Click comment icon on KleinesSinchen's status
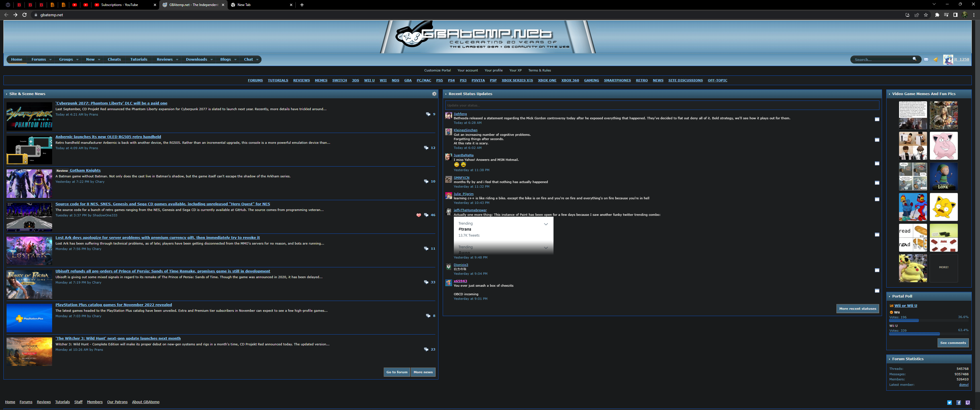Viewport: 980px width, 410px height. pyautogui.click(x=877, y=140)
